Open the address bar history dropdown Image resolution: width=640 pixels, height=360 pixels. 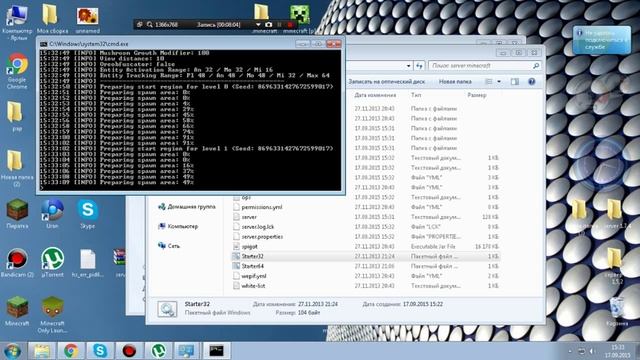[409, 66]
